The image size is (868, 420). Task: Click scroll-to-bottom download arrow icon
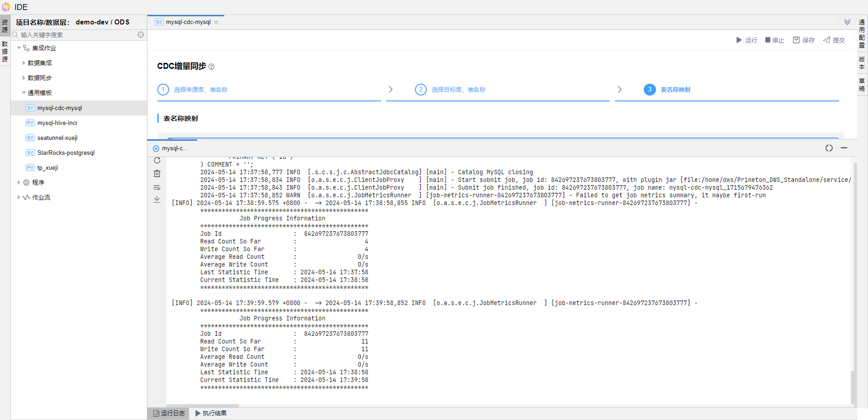[157, 199]
